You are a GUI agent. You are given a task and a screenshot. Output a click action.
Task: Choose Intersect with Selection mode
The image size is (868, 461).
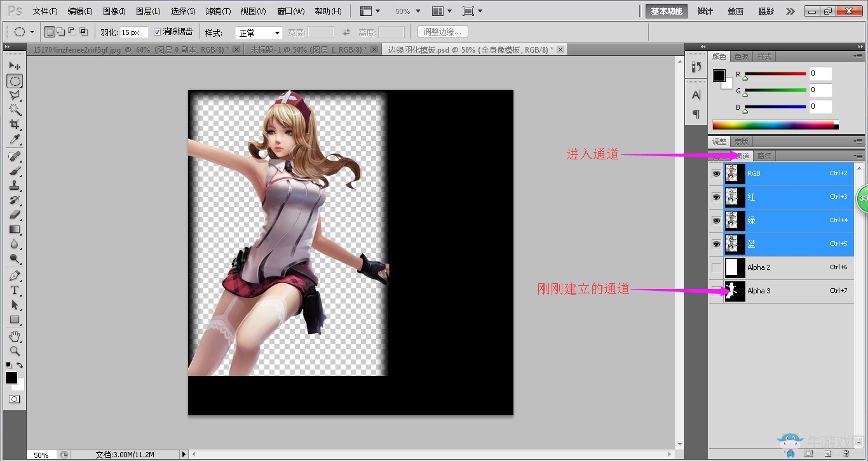pyautogui.click(x=83, y=32)
